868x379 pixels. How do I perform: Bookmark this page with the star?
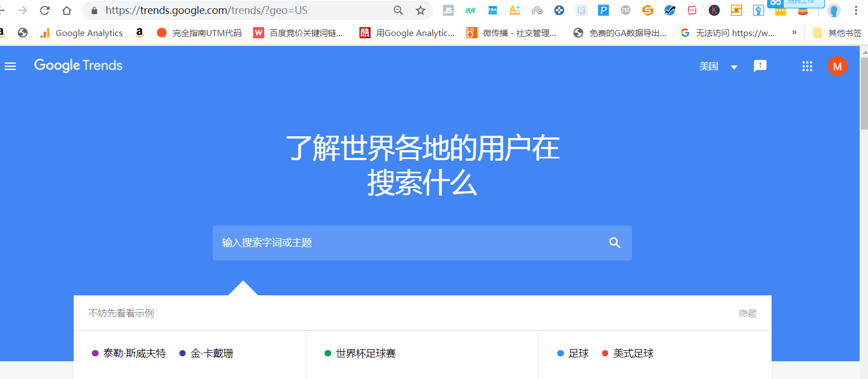[x=420, y=10]
